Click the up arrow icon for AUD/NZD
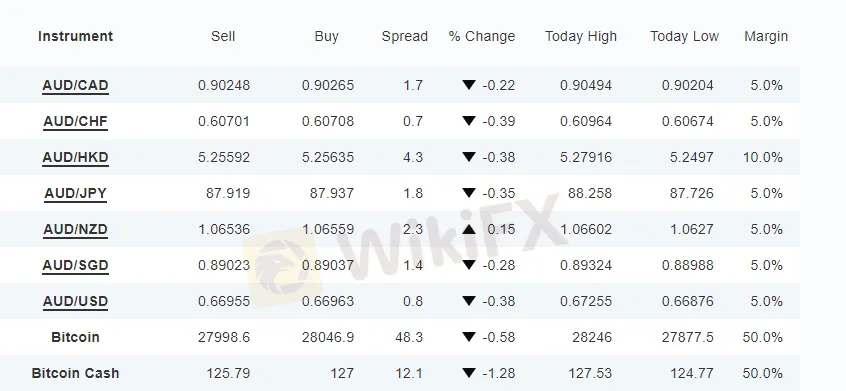The height and width of the screenshot is (391, 846). pos(469,229)
